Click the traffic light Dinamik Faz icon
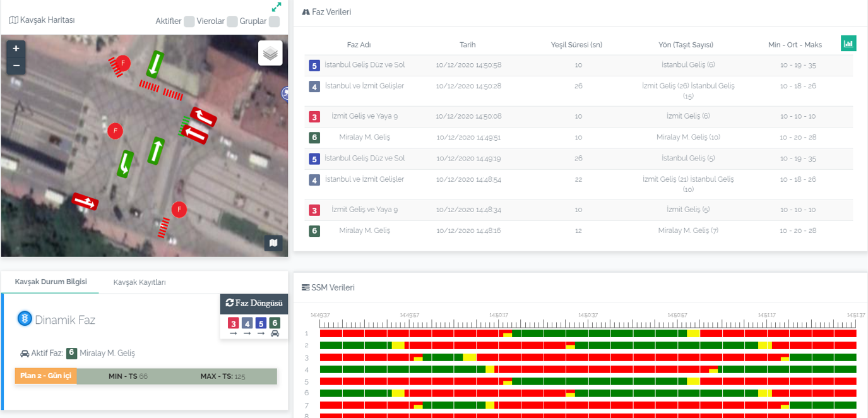 coord(25,319)
